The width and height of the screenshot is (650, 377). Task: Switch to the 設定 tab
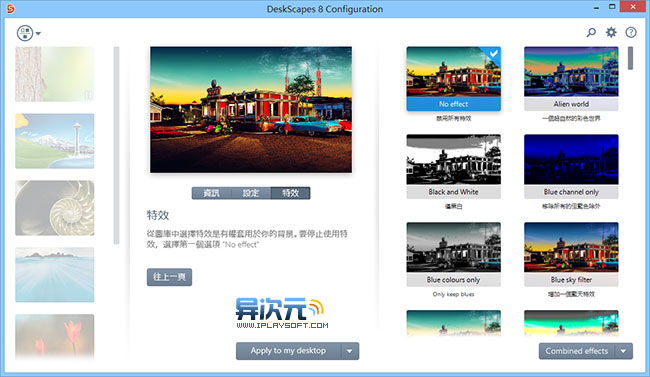click(251, 193)
